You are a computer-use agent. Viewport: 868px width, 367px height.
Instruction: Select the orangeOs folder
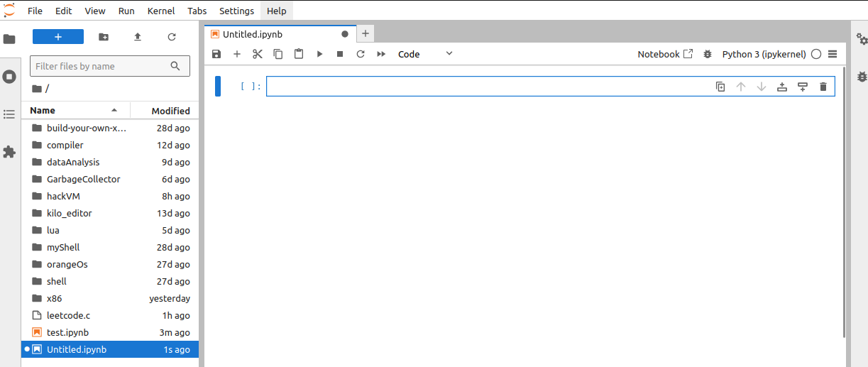(110, 265)
